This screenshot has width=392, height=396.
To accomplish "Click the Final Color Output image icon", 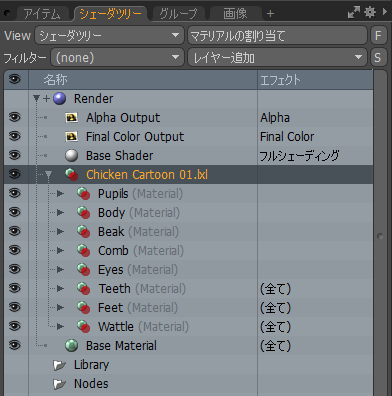I will 72,136.
